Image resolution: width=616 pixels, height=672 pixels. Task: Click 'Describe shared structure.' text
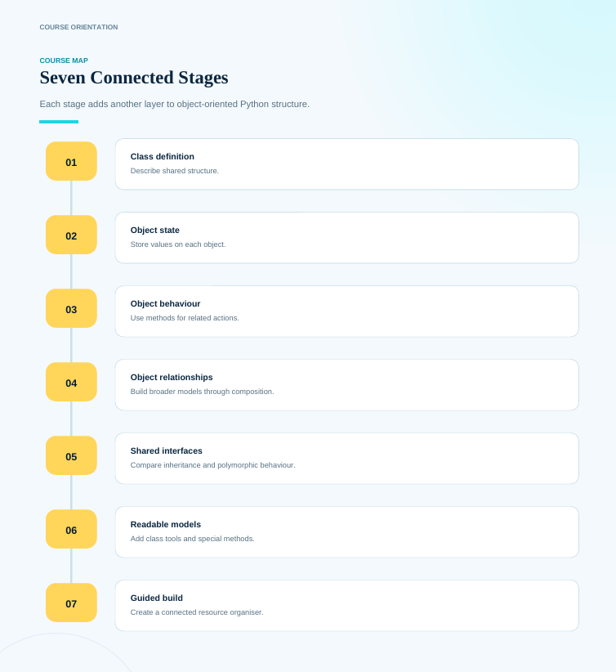point(175,171)
